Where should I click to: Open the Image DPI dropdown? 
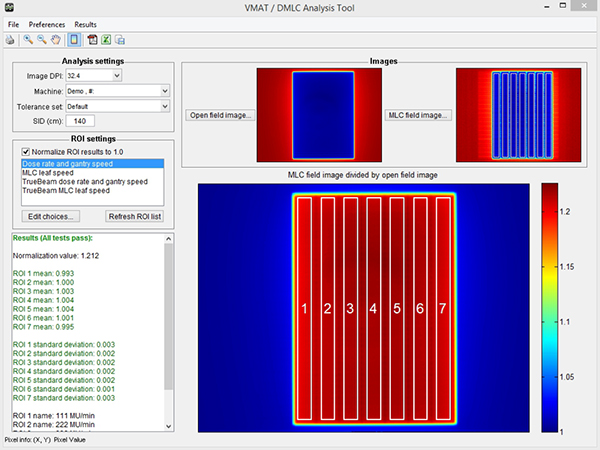point(116,75)
